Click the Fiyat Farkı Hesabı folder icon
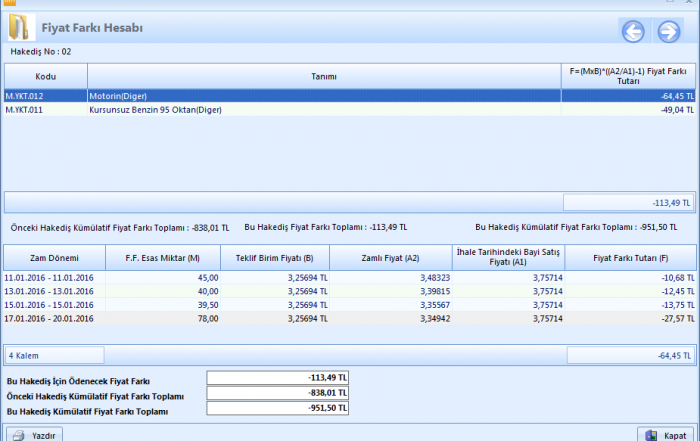Viewport: 700px width, 441px height. [x=20, y=29]
